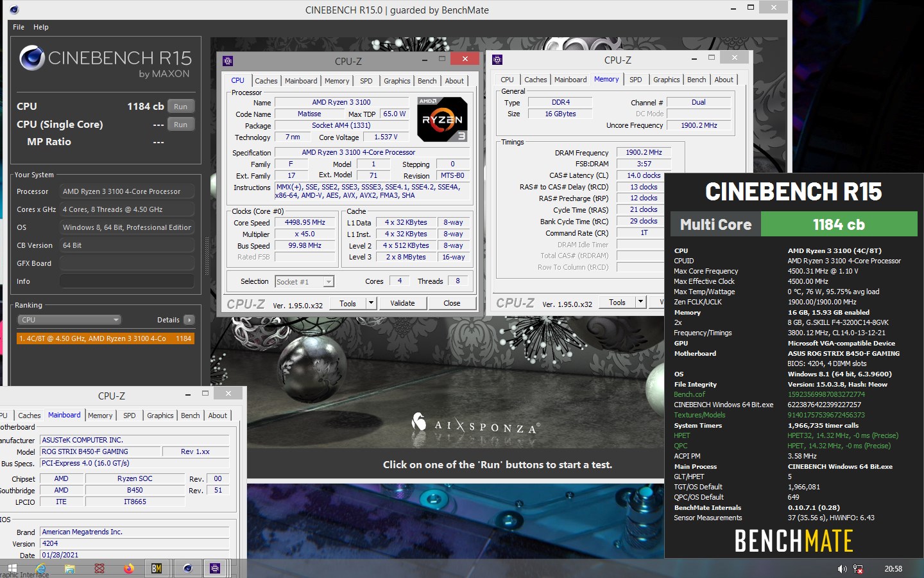Click the Ryzen 3 processor logo
This screenshot has width=924, height=578.
click(442, 119)
